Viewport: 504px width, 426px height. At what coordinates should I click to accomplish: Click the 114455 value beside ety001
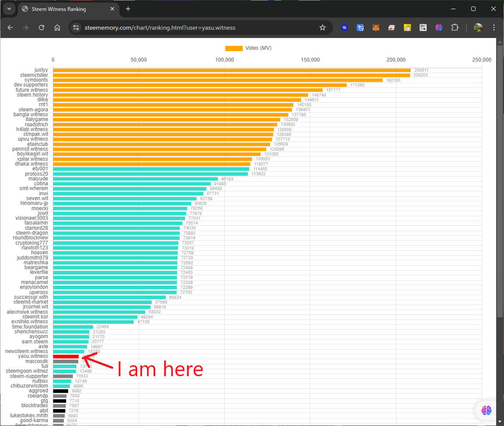pos(260,169)
